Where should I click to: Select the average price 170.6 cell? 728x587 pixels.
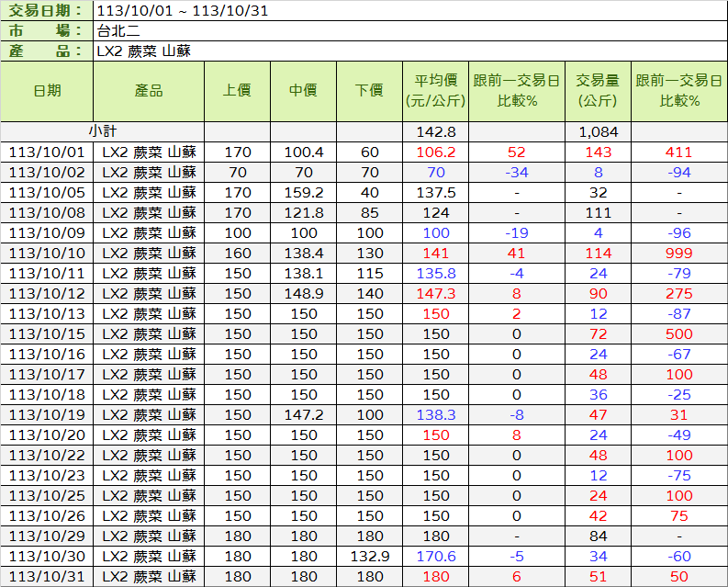coord(436,556)
